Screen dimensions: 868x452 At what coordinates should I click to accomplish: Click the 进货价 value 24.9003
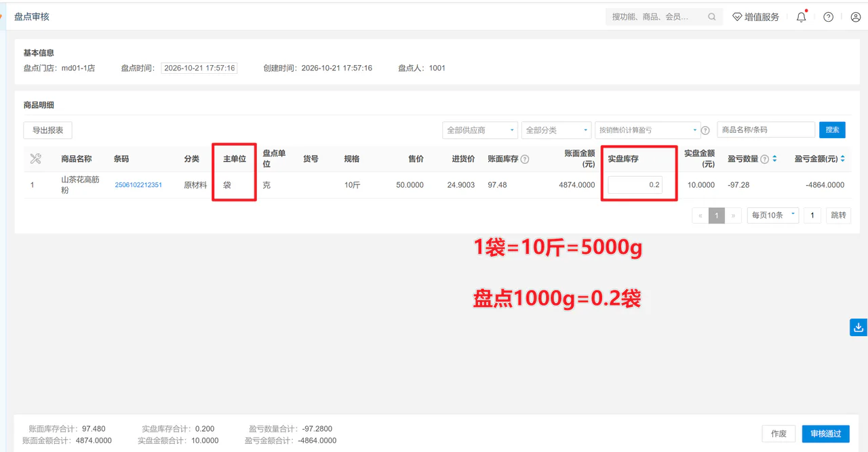point(461,185)
